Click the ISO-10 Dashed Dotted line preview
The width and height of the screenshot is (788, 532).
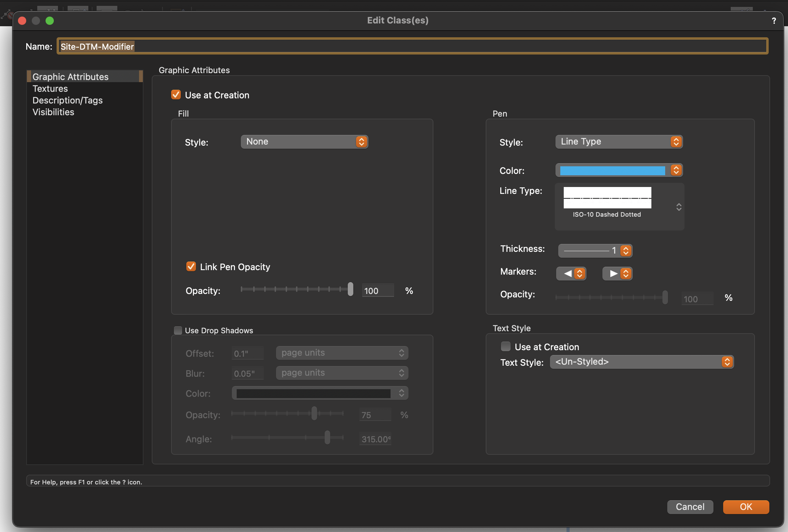607,198
